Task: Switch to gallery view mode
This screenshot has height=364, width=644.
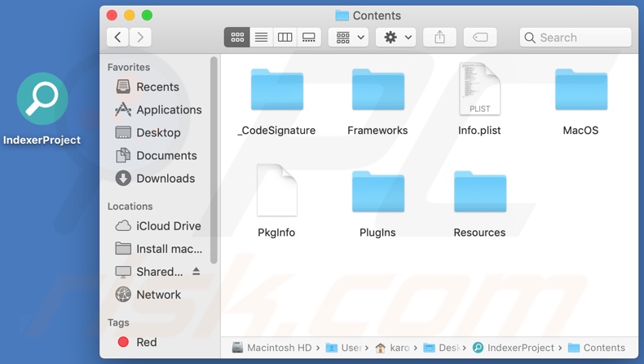Action: tap(309, 38)
